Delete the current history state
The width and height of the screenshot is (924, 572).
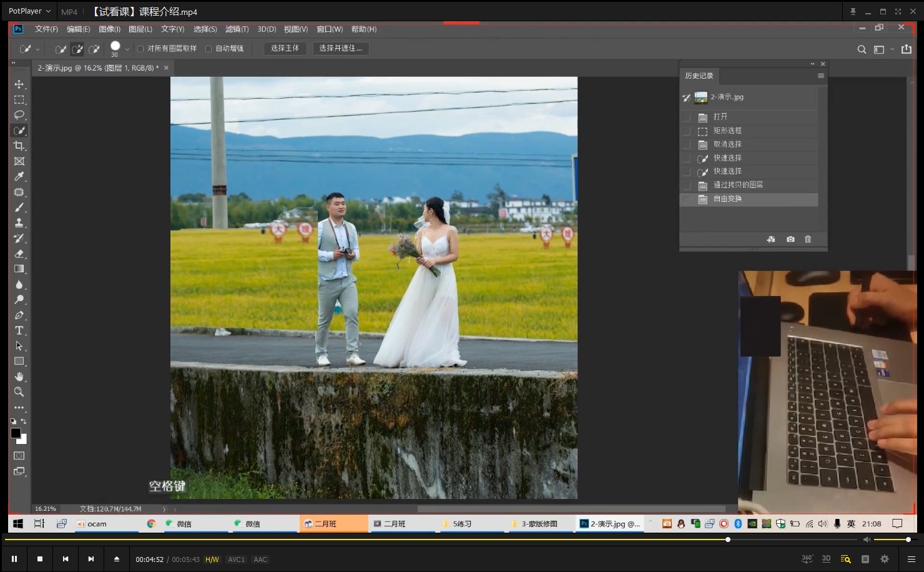(808, 239)
